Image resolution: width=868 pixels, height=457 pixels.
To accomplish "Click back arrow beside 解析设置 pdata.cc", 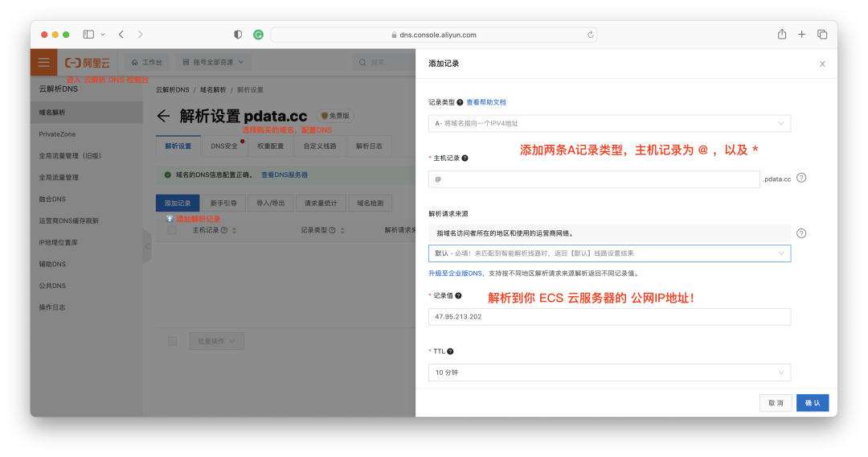I will tap(162, 116).
